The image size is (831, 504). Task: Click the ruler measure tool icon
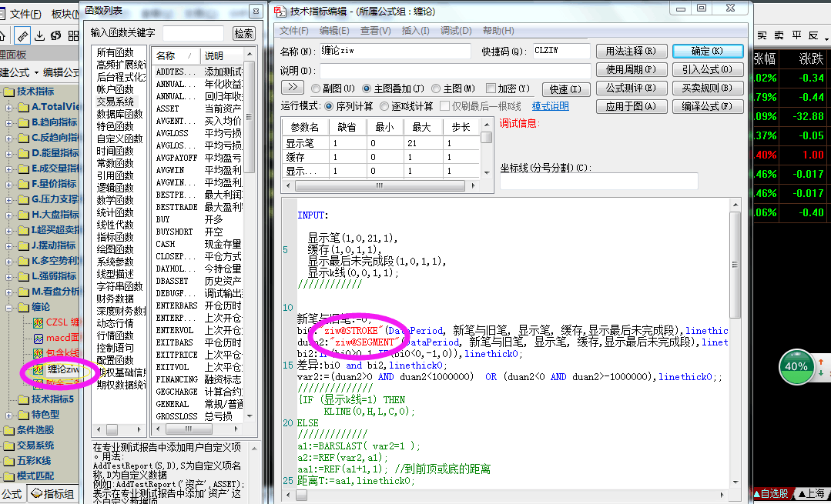coord(22,35)
